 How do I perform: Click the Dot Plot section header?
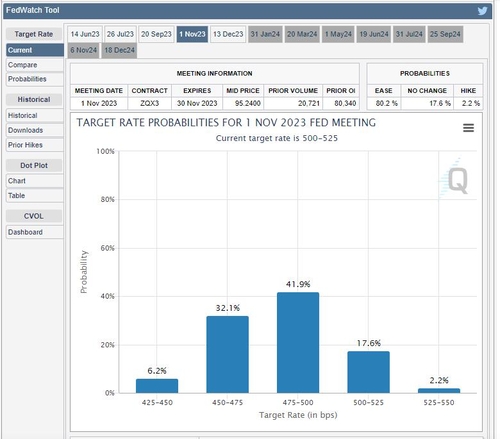34,165
